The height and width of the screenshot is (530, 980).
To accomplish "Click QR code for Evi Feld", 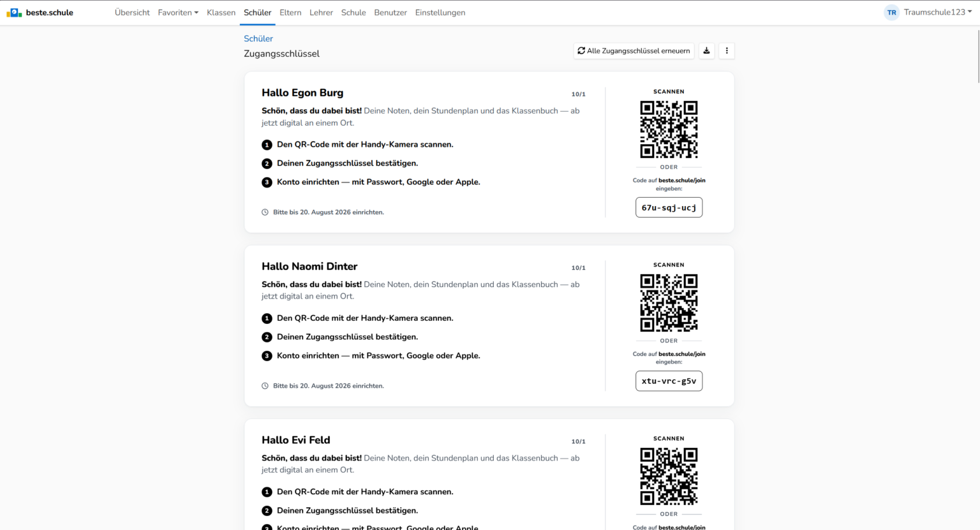I will [669, 476].
